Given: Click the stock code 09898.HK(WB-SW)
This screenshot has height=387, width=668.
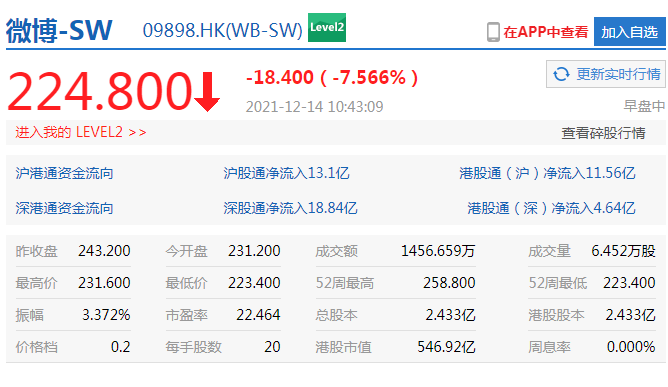Looking at the screenshot, I should tap(222, 31).
